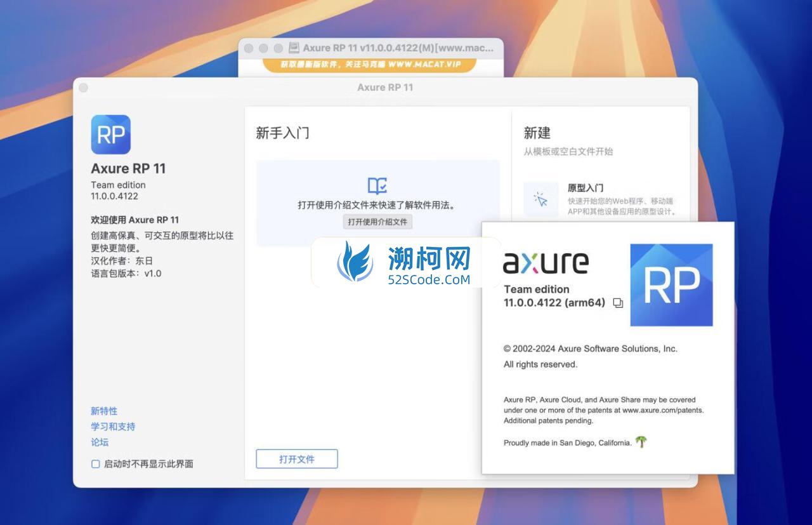The image size is (812, 525).
Task: Open the 论坛 link
Action: [100, 442]
